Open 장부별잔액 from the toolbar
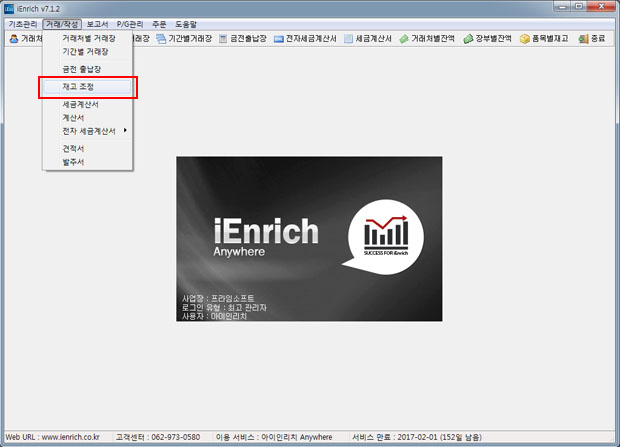 [x=488, y=39]
